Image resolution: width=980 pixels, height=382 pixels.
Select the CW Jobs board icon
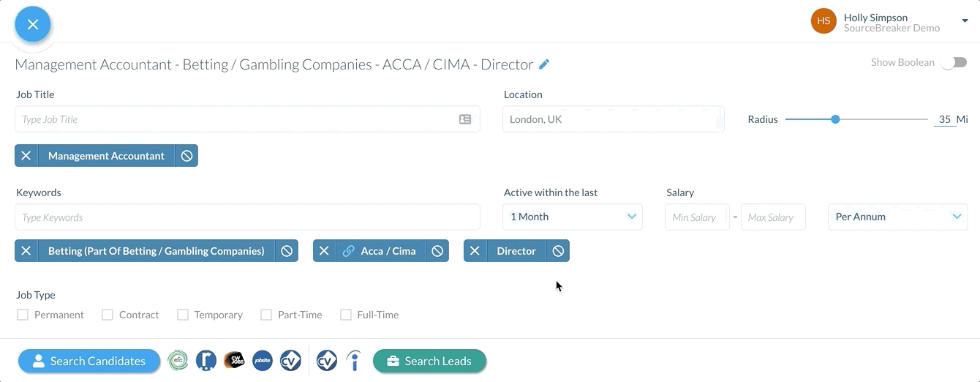click(234, 361)
